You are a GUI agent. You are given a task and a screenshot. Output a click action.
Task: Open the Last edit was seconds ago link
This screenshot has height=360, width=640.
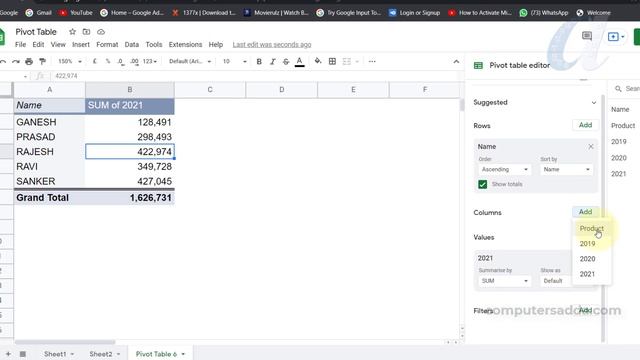(x=272, y=44)
